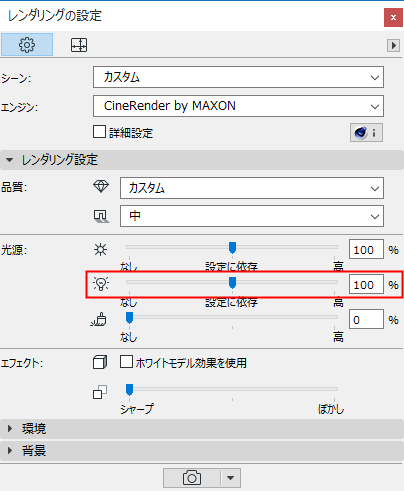This screenshot has height=491, width=404.
Task: Close the レンダリングの設定 window
Action: 393,18
